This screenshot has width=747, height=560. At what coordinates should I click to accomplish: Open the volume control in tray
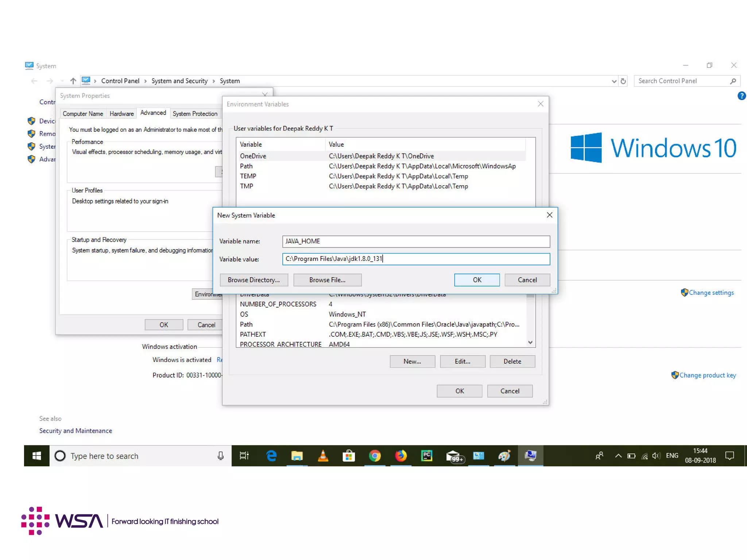pos(656,456)
